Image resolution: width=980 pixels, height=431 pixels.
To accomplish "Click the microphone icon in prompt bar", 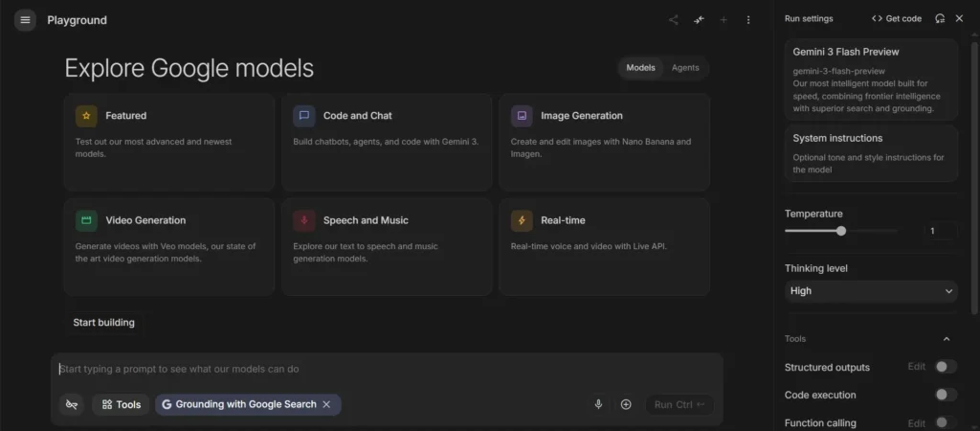I will click(x=598, y=405).
